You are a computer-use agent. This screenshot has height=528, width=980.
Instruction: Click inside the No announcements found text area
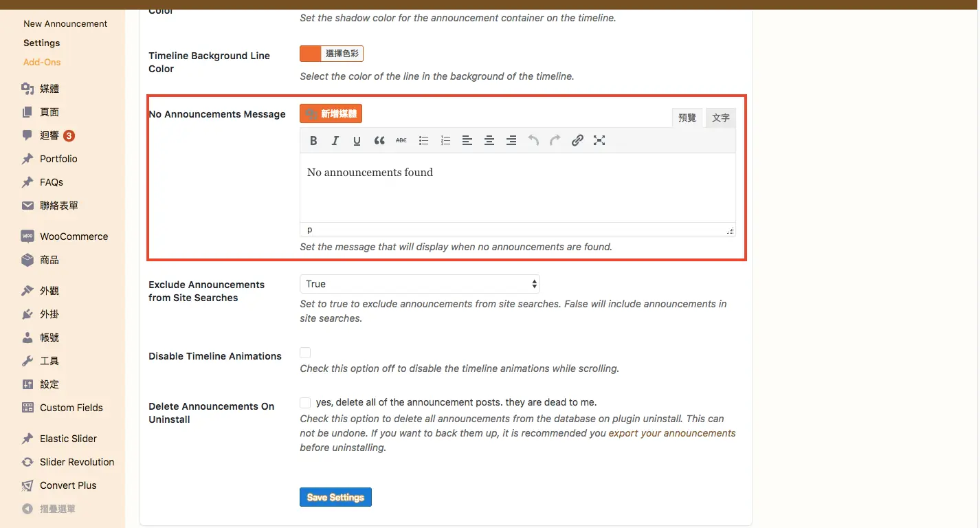tap(517, 187)
